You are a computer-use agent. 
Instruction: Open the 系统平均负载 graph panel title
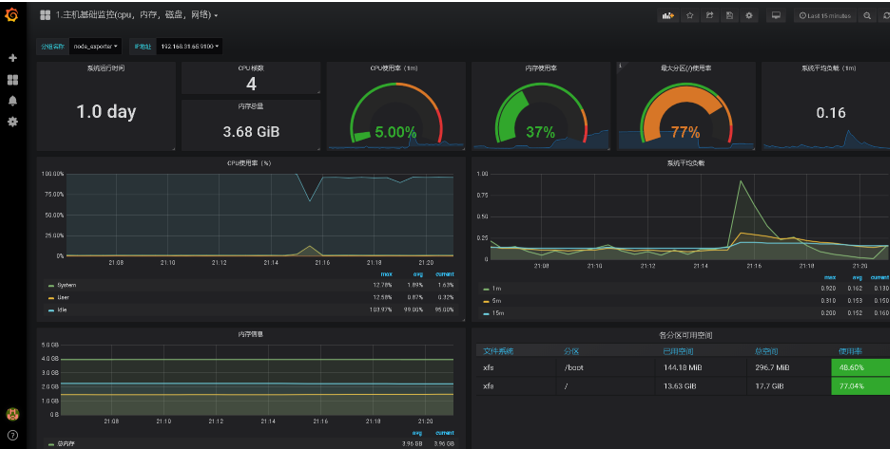pos(686,163)
